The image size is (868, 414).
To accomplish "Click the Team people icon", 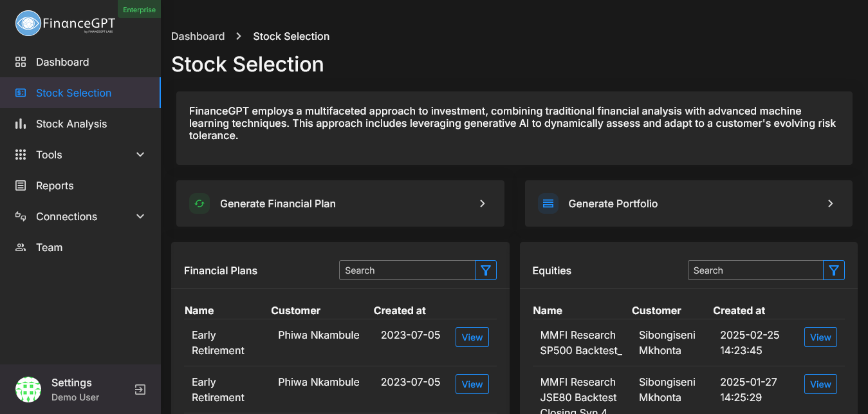I will point(21,247).
